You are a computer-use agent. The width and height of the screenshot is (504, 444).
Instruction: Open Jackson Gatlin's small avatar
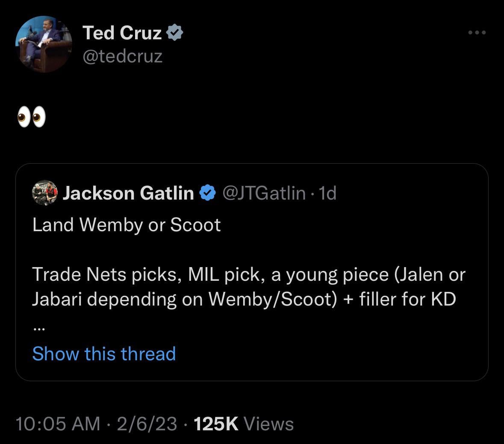44,193
